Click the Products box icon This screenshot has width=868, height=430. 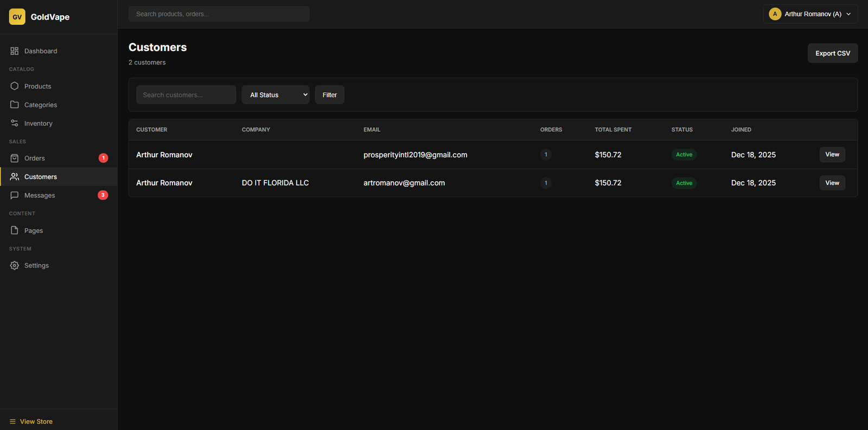[x=15, y=86]
